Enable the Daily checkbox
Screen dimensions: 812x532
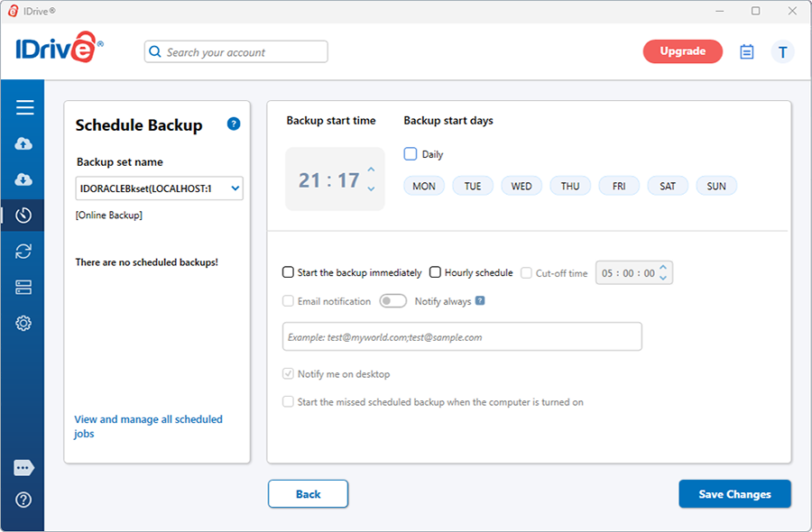pyautogui.click(x=411, y=154)
